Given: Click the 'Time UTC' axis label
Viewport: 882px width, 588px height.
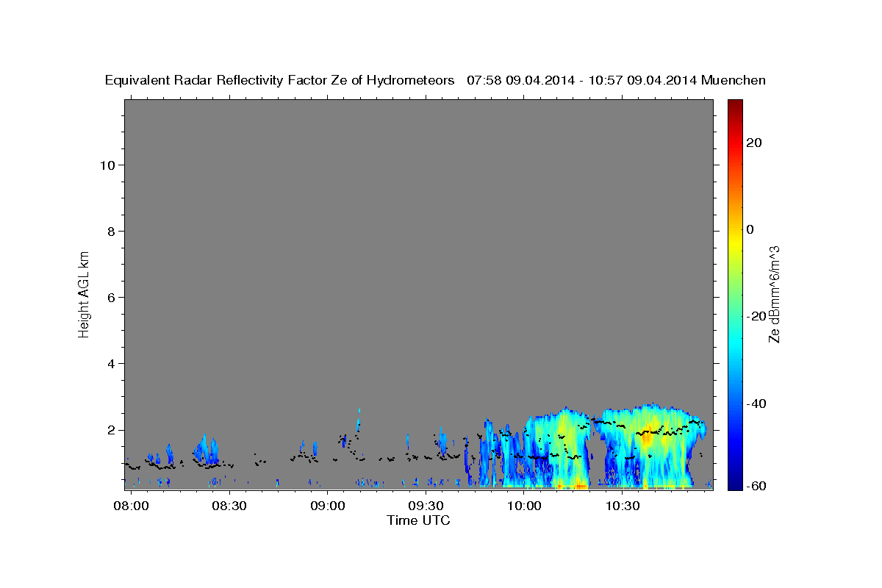Looking at the screenshot, I should [x=418, y=520].
